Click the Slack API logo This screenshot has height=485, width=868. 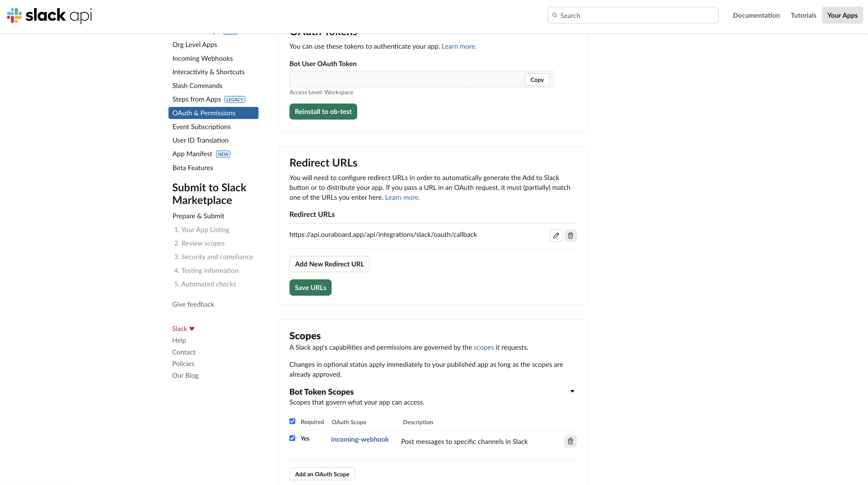(49, 15)
